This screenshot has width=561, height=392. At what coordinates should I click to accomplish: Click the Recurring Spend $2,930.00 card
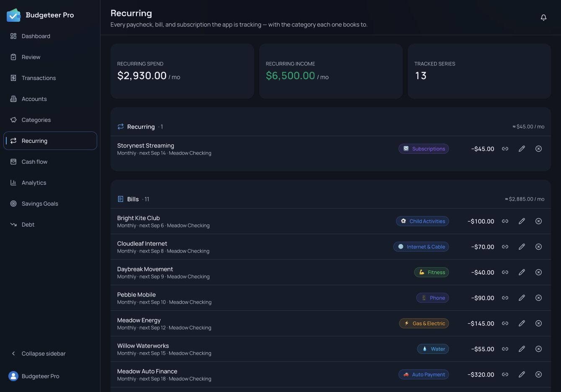(x=182, y=71)
